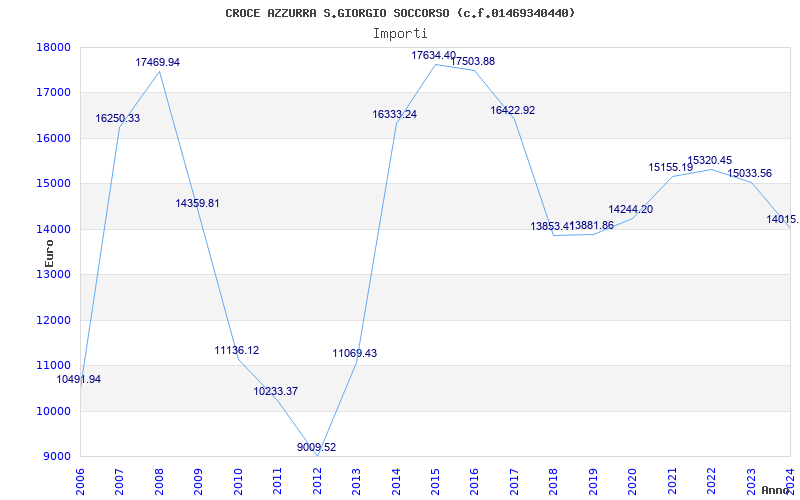Viewport: 800px width, 500px height.
Task: Select the 16422.92 data label
Action: point(513,110)
